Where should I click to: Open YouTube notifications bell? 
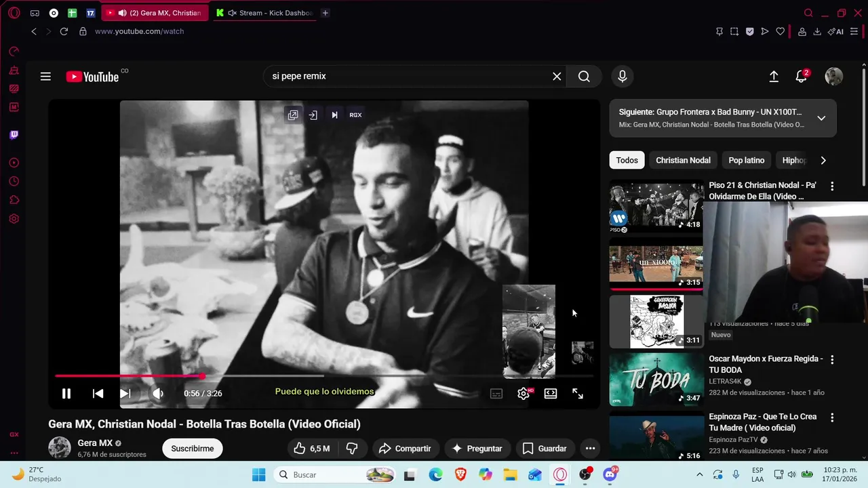click(x=802, y=77)
